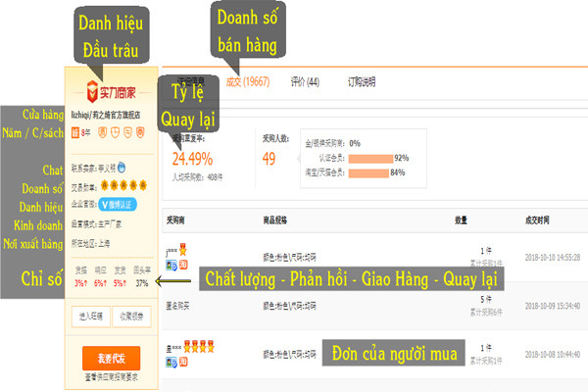Open 查看供应商招商要求 link below orange button
This screenshot has width=588, height=392.
coord(112,377)
